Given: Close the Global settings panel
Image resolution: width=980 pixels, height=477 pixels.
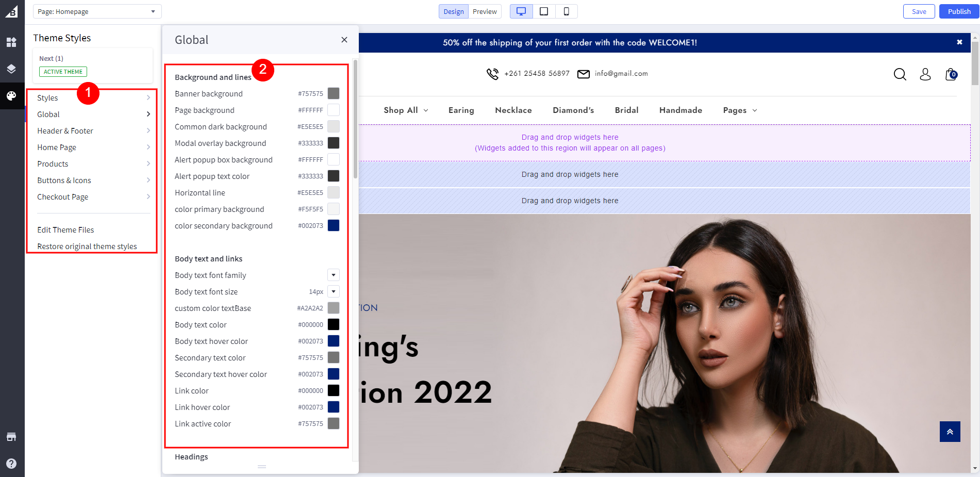Looking at the screenshot, I should click(x=344, y=40).
